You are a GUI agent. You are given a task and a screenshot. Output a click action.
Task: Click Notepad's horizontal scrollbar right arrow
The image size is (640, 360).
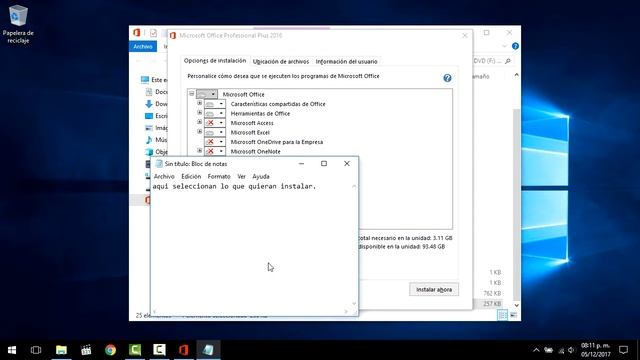[x=346, y=312]
